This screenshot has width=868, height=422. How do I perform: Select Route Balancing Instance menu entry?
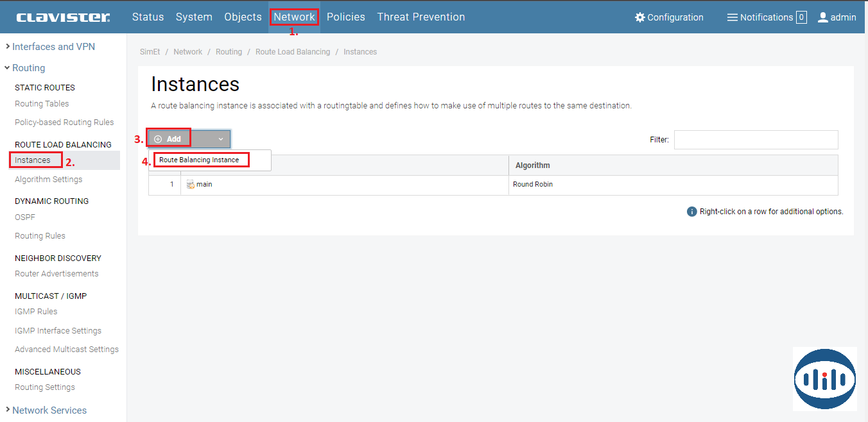click(200, 160)
